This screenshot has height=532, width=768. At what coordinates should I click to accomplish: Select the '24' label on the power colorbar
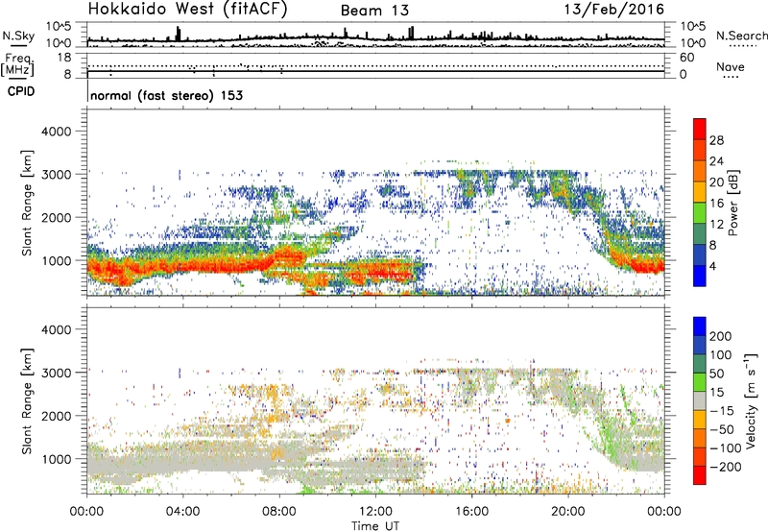pyautogui.click(x=716, y=161)
